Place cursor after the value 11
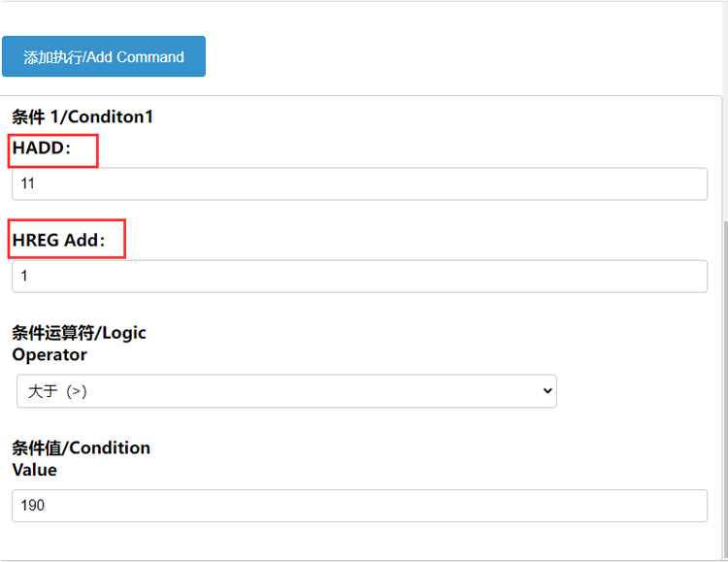 coord(35,183)
